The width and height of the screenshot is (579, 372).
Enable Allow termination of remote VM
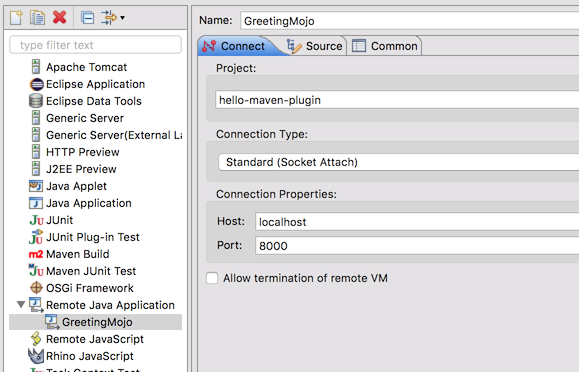pyautogui.click(x=212, y=278)
